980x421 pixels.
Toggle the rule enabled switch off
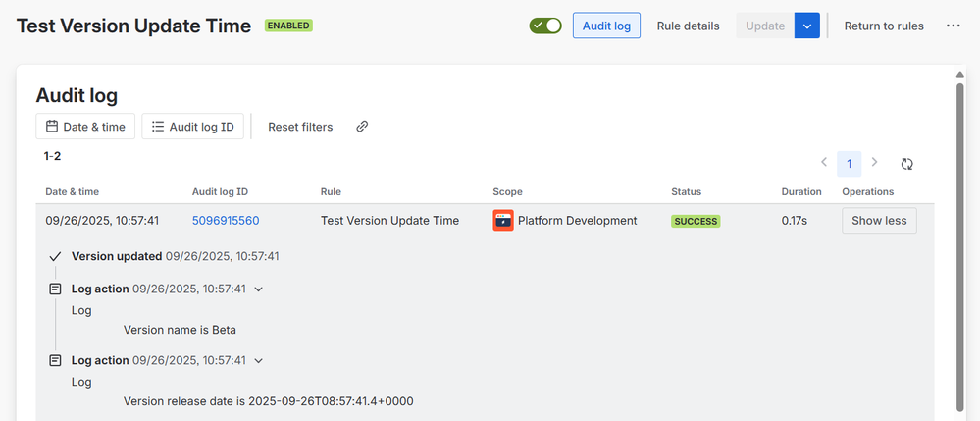point(545,26)
